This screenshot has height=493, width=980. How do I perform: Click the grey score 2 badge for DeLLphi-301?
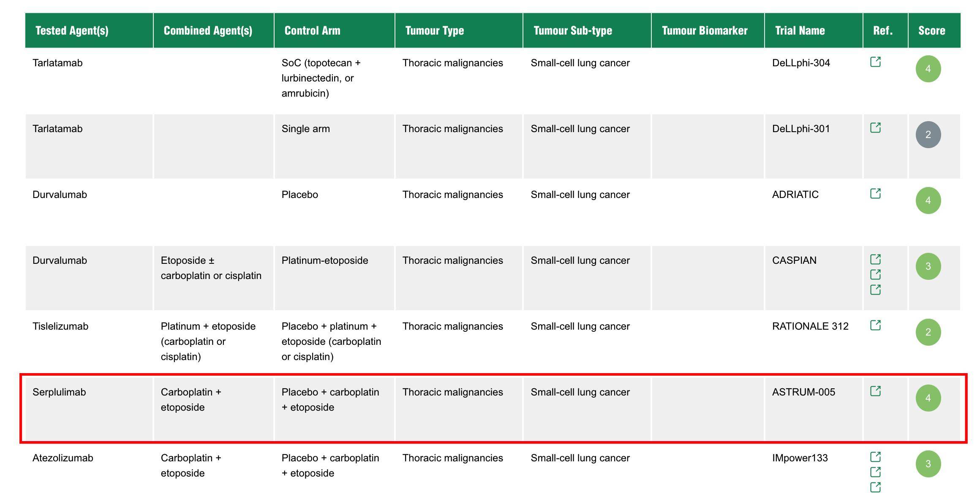[928, 135]
